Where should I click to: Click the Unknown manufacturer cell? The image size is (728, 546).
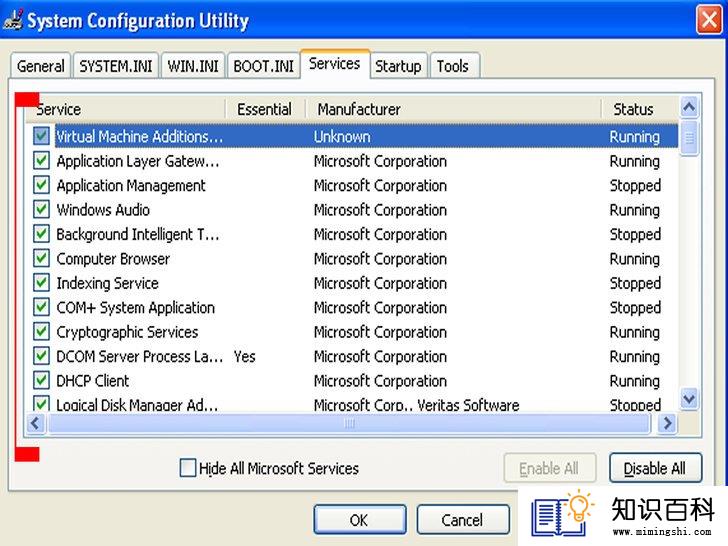pyautogui.click(x=342, y=136)
